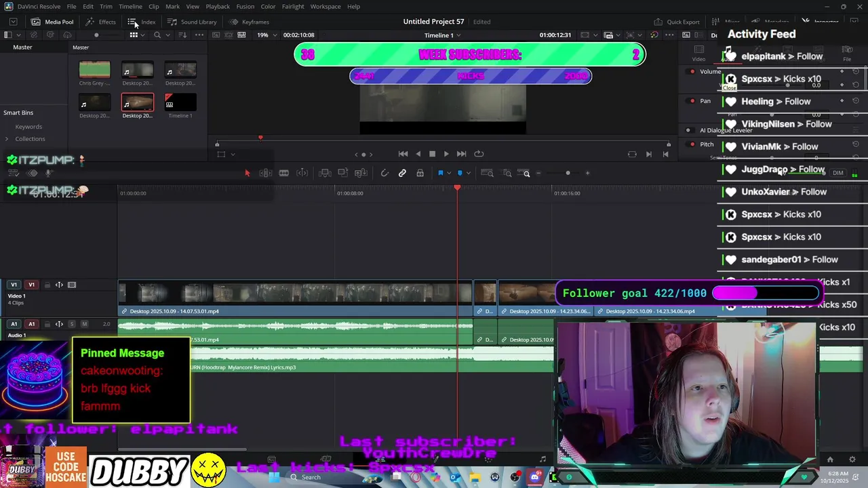Open the Effects panel
The width and height of the screenshot is (868, 488).
coord(101,22)
